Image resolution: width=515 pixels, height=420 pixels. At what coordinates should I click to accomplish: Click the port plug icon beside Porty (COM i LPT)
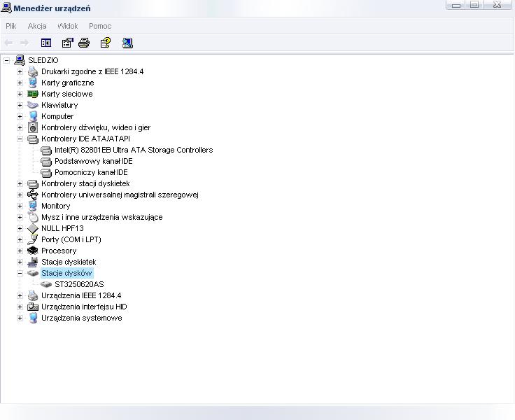coord(33,239)
